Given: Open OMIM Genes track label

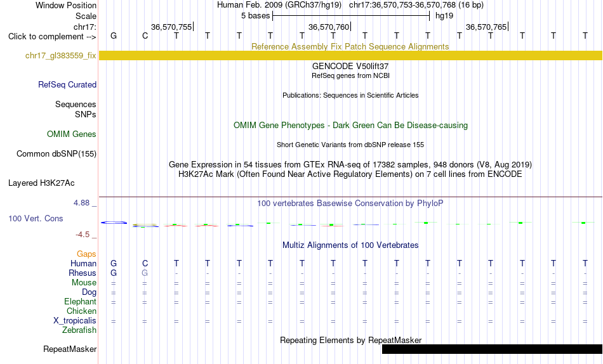Looking at the screenshot, I should point(71,134).
